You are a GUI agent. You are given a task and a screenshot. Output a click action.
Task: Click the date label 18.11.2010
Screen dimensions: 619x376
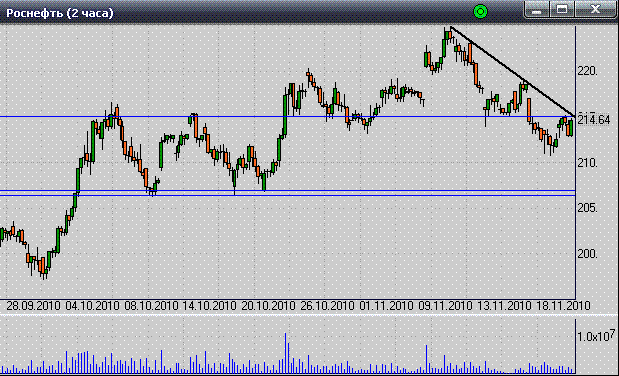(x=563, y=306)
